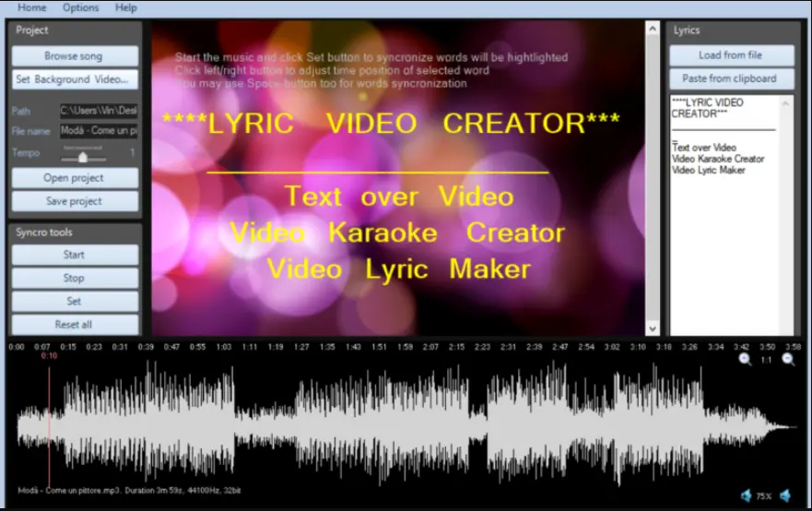
Task: Click the zoom out magnifier icon
Action: point(788,359)
